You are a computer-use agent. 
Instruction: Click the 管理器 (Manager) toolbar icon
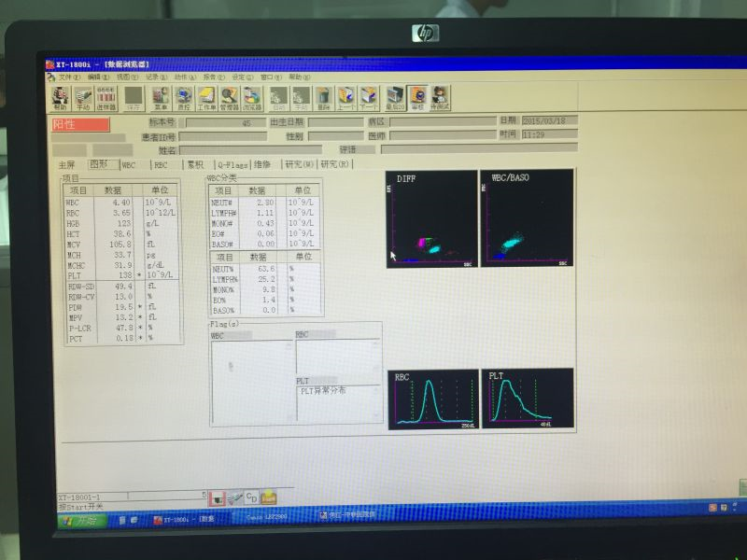[x=229, y=97]
